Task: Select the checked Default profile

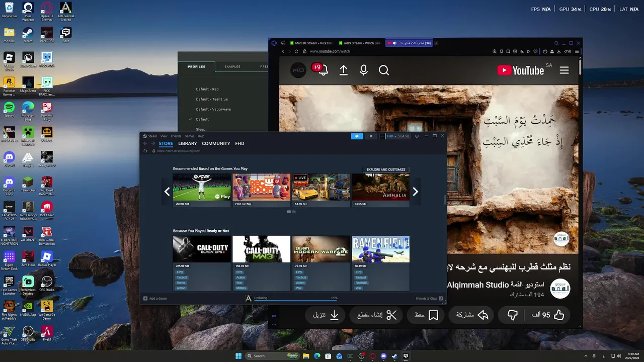Action: (202, 119)
